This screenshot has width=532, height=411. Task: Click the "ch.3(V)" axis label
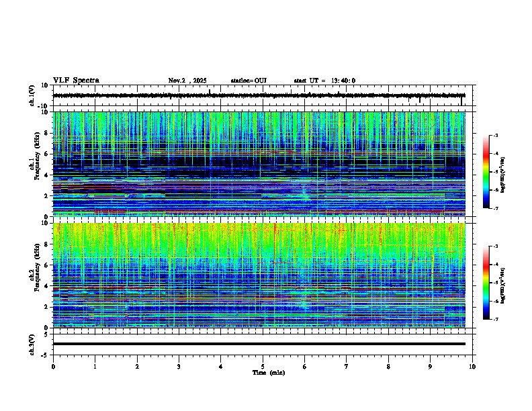(32, 345)
